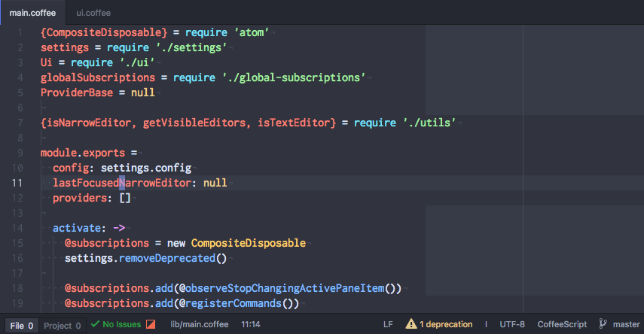Click 'observeStopChangingActivePaneItem' on line 18
This screenshot has width=644, height=334.
pos(285,288)
